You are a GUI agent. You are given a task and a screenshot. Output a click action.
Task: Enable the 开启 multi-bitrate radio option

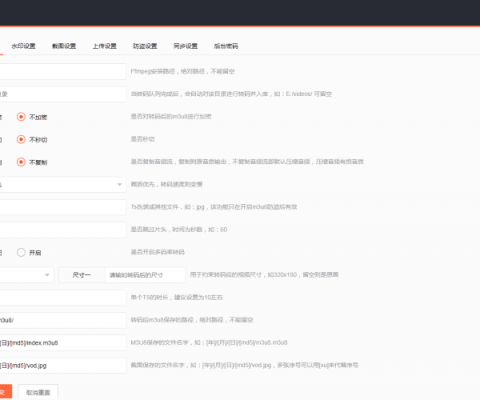[x=21, y=252]
